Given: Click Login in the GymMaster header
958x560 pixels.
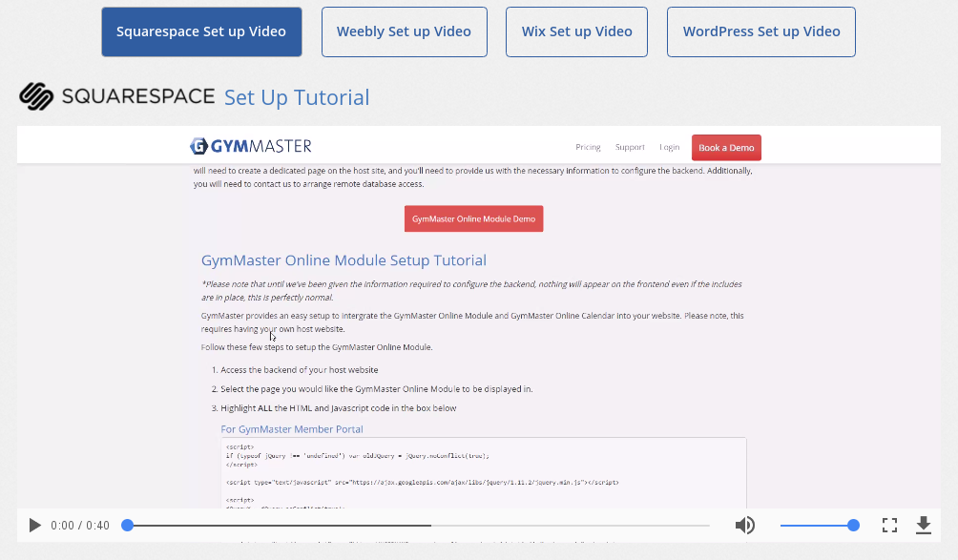Looking at the screenshot, I should click(x=670, y=147).
